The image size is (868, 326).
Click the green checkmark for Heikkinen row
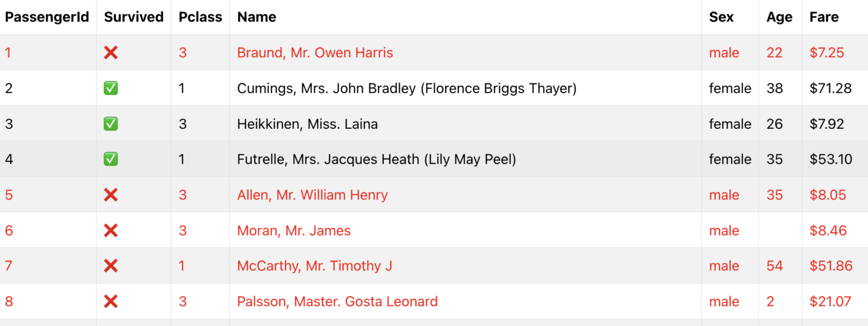tap(111, 124)
